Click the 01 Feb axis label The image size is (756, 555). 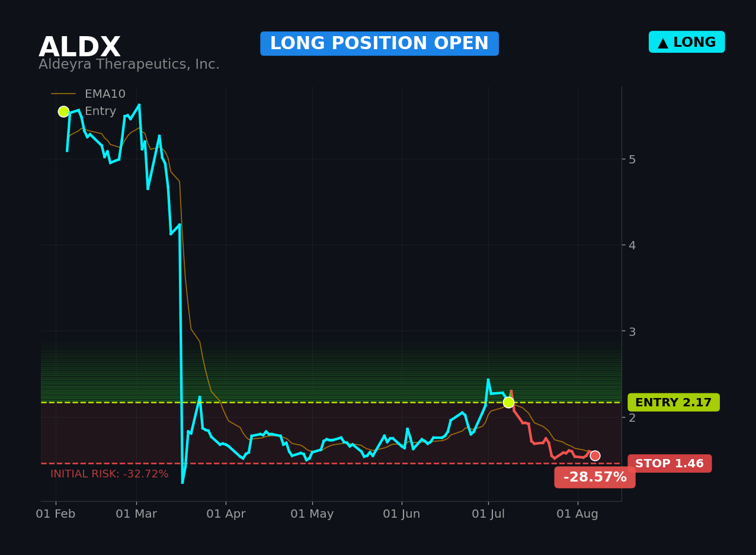point(56,514)
